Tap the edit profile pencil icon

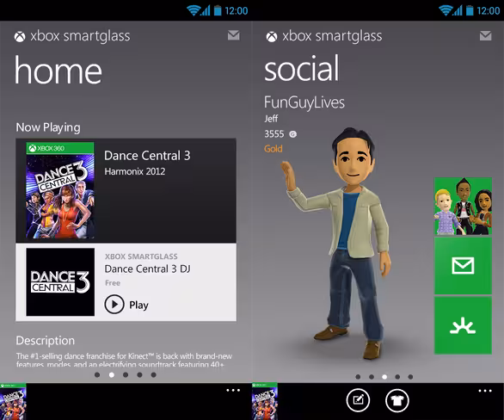(x=358, y=400)
